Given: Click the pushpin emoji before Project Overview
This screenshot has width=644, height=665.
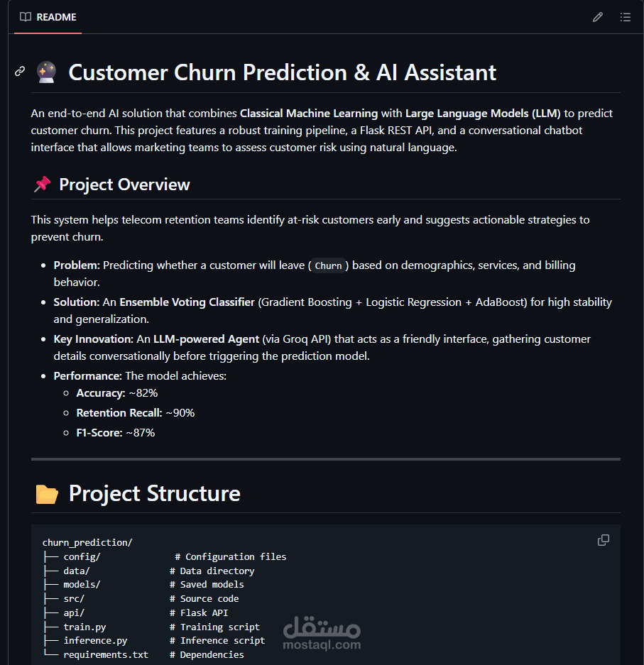Looking at the screenshot, I should [43, 185].
